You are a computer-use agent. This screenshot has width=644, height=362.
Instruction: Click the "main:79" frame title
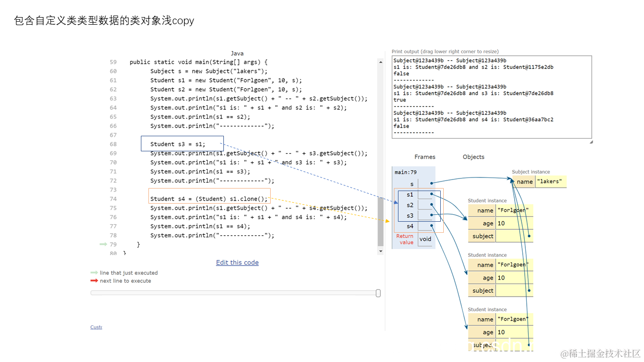point(406,172)
